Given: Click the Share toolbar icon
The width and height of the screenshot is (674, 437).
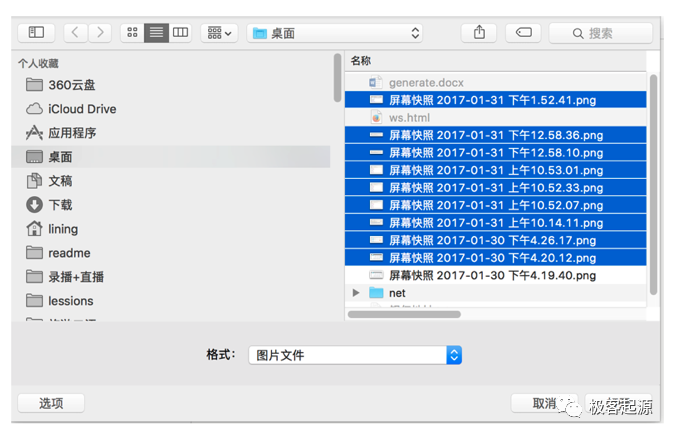Looking at the screenshot, I should pyautogui.click(x=479, y=33).
